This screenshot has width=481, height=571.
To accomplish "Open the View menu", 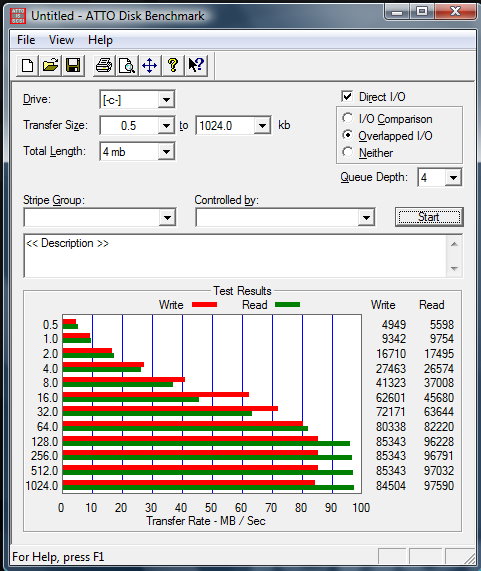I will [x=62, y=40].
